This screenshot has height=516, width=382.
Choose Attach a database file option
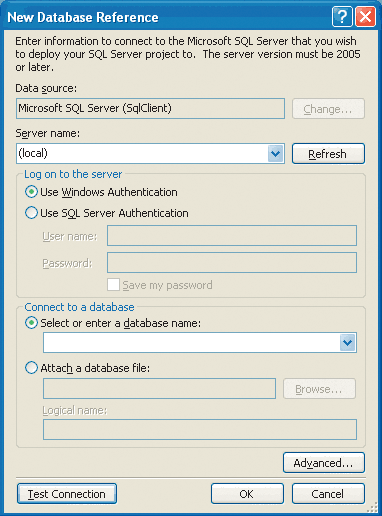(31, 368)
